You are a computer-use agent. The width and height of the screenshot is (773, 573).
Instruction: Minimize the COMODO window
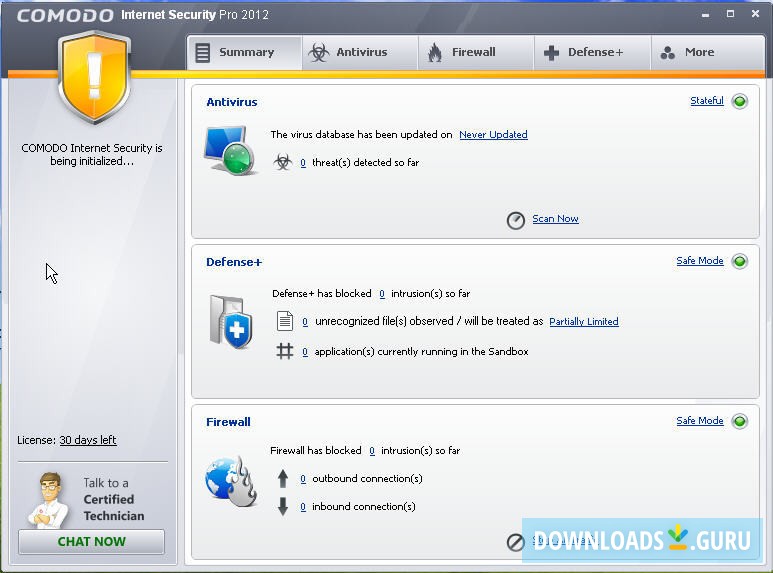pos(705,15)
